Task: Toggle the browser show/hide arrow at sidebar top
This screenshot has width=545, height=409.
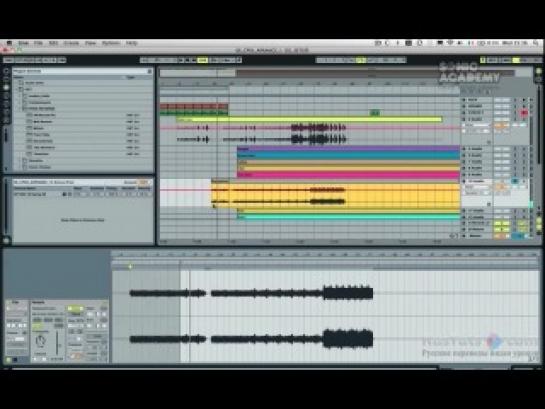Action: pyautogui.click(x=6, y=71)
